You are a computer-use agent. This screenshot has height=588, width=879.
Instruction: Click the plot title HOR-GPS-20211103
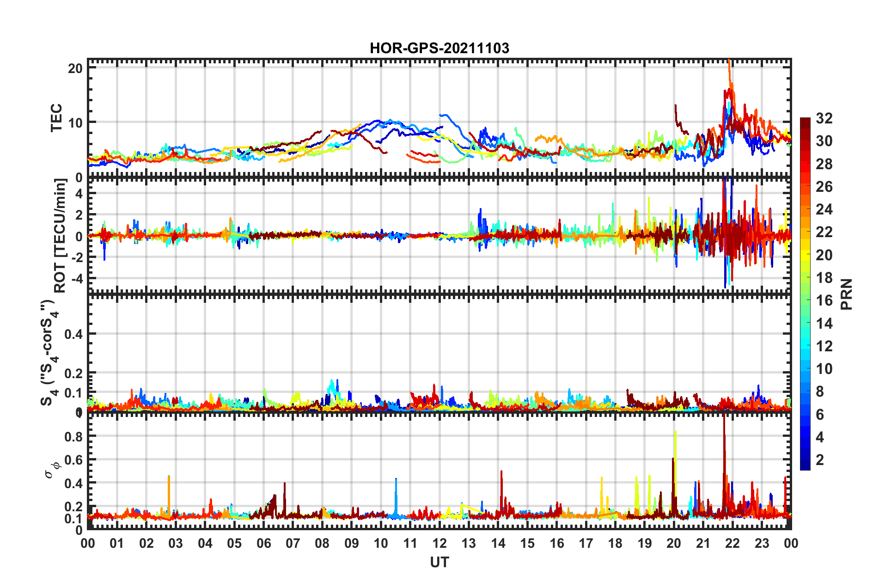[x=439, y=48]
